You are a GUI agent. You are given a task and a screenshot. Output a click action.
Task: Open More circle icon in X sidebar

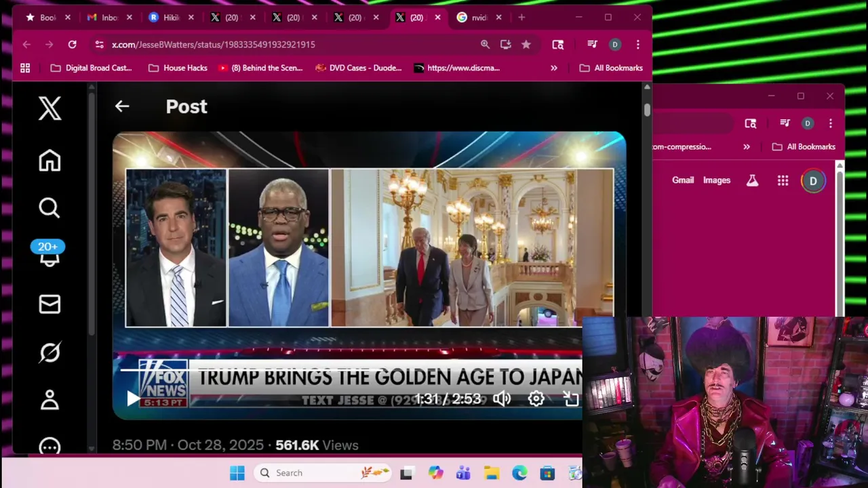point(50,446)
